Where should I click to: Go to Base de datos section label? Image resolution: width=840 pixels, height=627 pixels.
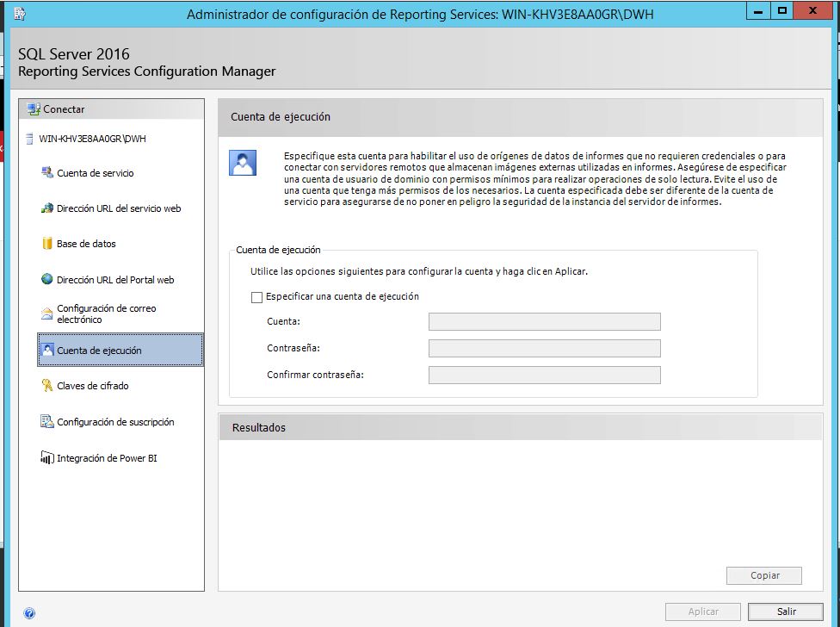pos(86,244)
